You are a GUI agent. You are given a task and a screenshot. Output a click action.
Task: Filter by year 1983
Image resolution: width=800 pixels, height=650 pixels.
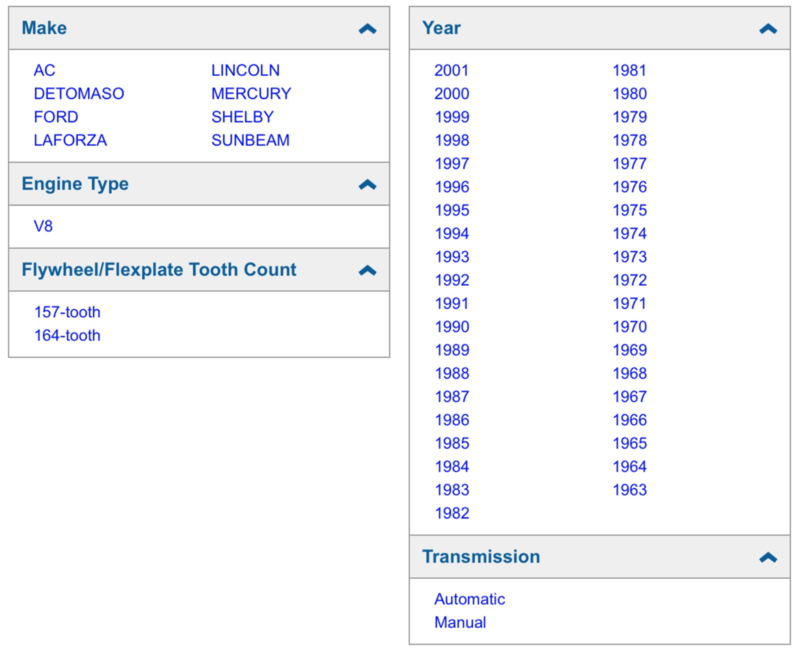pos(452,490)
